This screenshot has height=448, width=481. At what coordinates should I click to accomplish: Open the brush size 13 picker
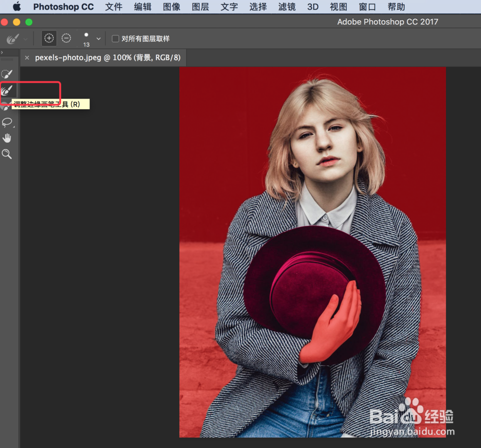coord(86,39)
